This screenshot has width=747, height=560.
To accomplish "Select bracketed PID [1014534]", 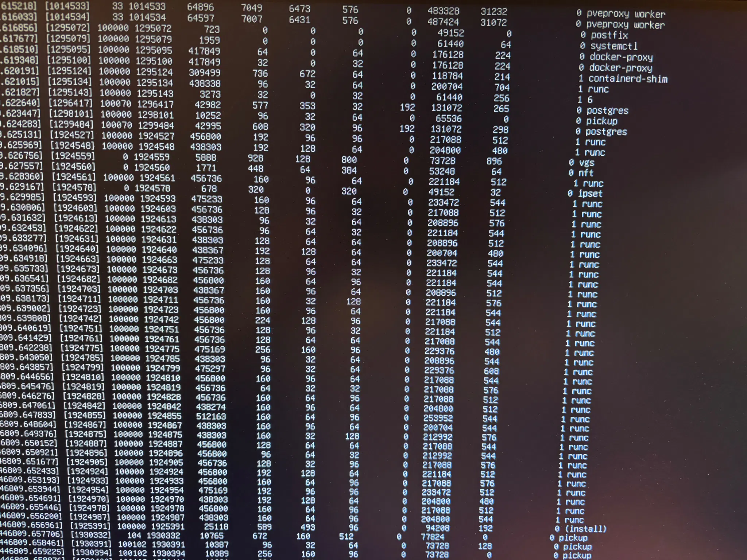I will click(67, 17).
